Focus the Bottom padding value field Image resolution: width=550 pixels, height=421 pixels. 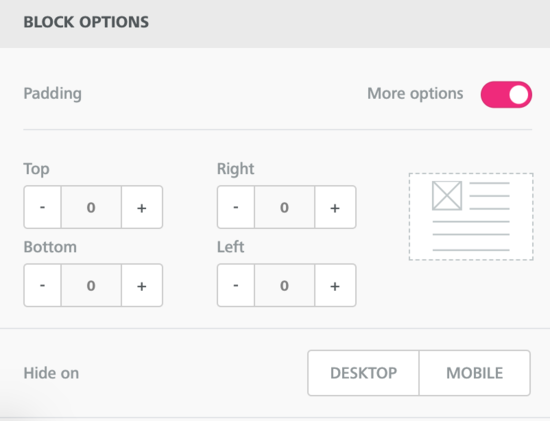coord(91,285)
